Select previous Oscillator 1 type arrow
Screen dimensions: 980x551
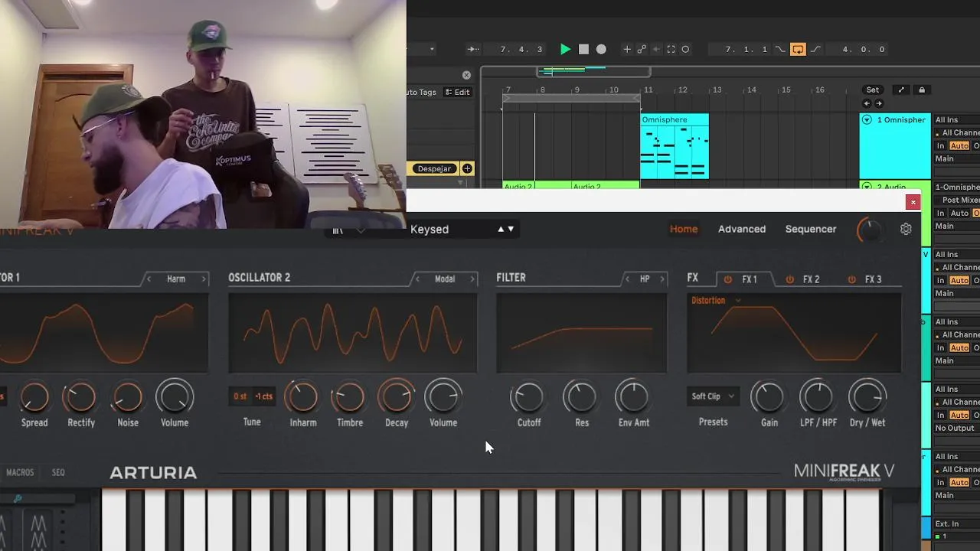pos(149,279)
